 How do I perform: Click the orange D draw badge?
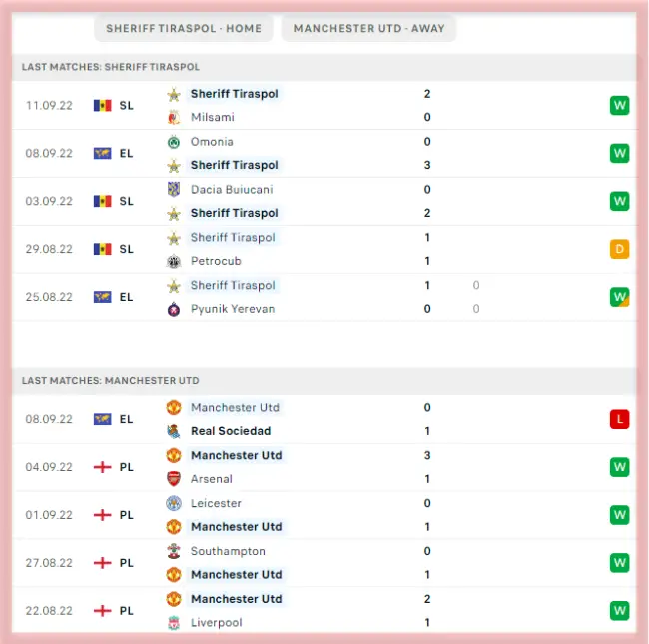pos(620,249)
